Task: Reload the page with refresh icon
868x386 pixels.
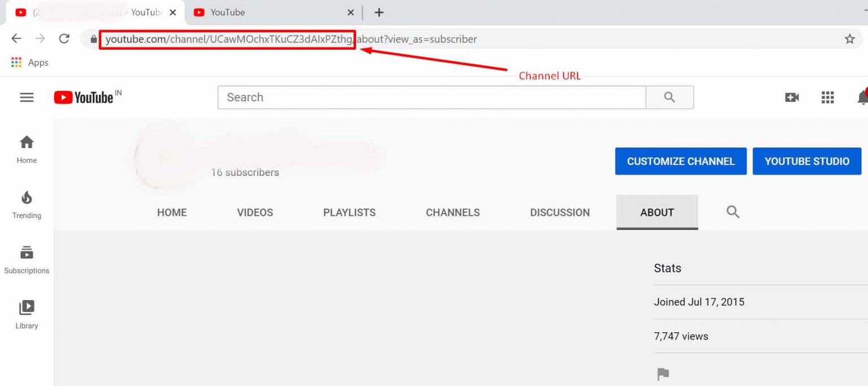Action: point(64,39)
